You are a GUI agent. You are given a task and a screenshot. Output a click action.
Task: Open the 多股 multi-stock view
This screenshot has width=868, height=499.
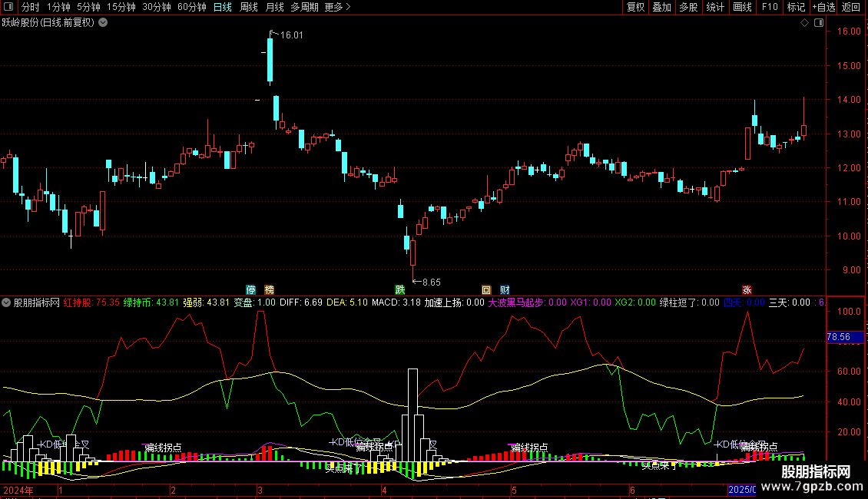point(688,7)
